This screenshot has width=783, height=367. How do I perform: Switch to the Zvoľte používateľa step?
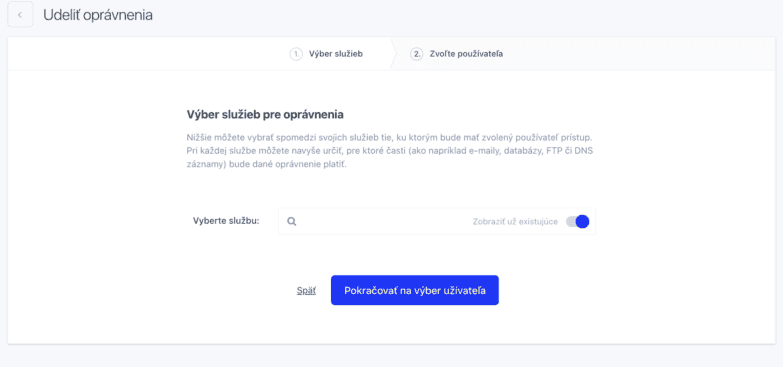(x=466, y=54)
